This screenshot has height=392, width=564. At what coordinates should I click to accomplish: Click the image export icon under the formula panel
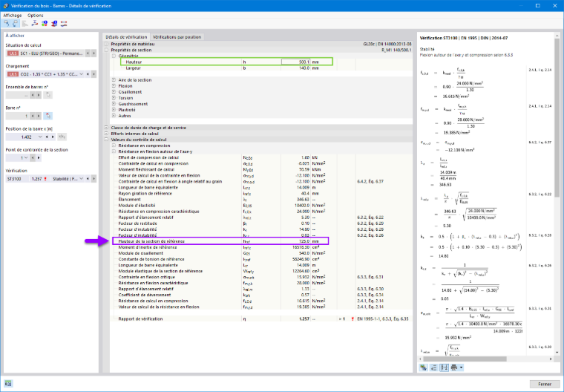pos(423,367)
